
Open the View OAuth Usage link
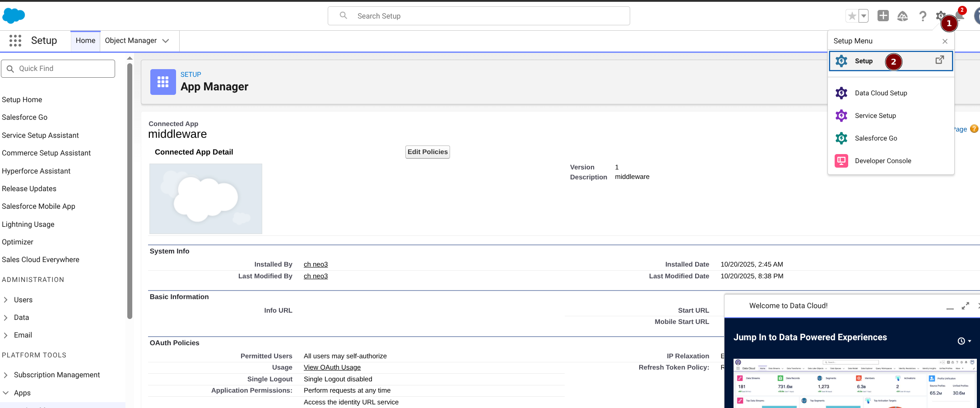coord(332,367)
